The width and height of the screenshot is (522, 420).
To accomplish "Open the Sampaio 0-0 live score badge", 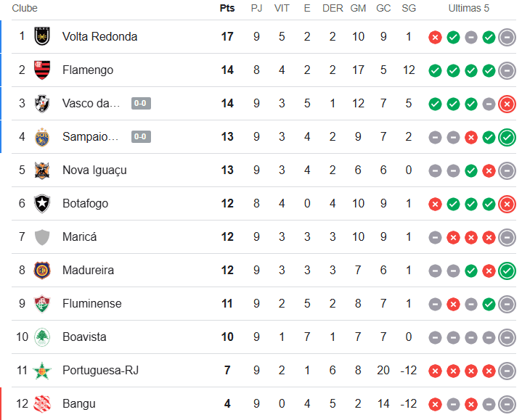I will tap(141, 136).
